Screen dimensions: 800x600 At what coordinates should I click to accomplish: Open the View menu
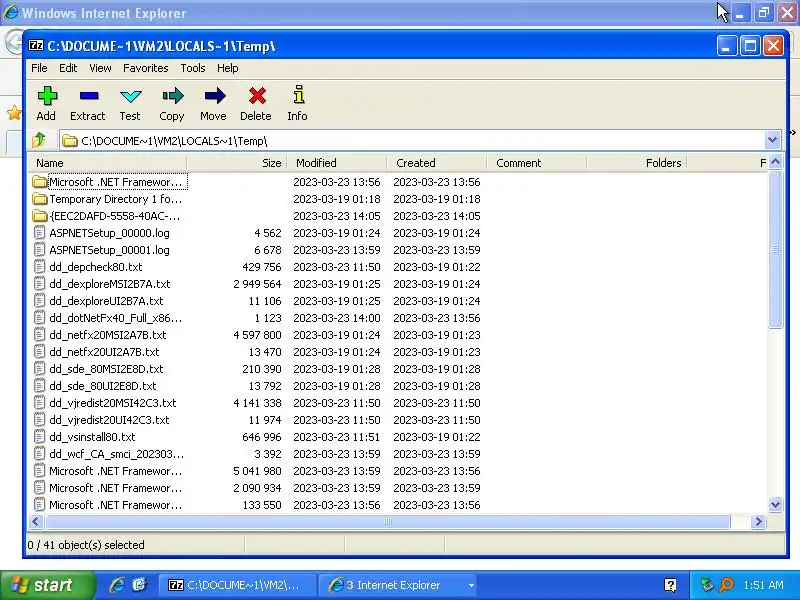[100, 68]
